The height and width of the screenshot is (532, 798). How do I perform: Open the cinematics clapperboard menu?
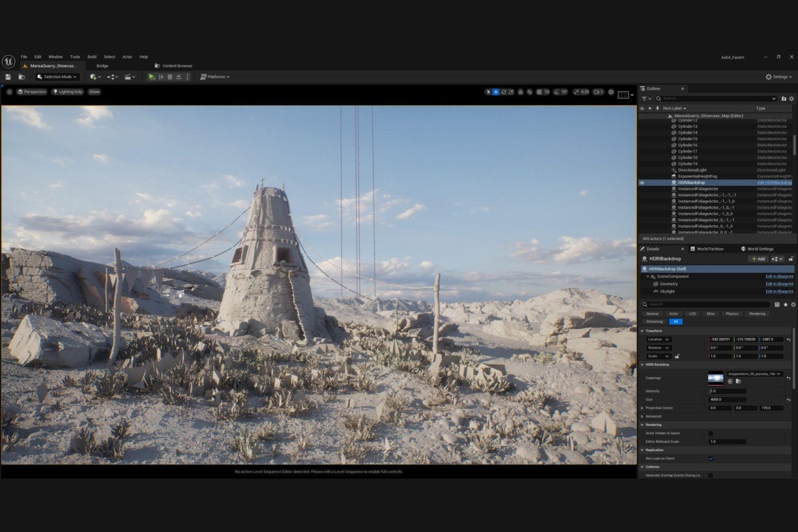coord(129,77)
